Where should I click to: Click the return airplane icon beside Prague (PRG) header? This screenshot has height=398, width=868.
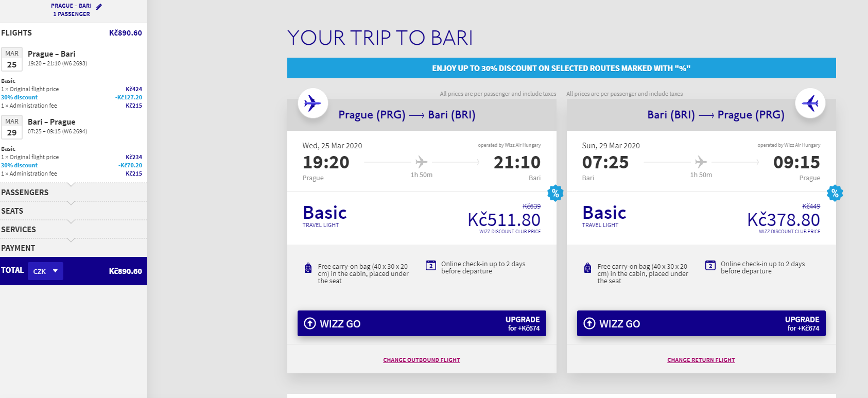tap(810, 103)
